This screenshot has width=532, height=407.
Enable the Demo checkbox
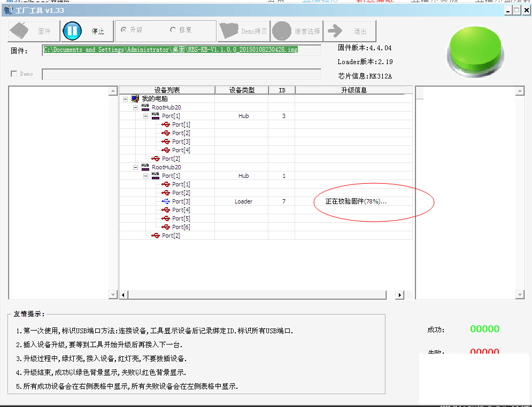[14, 74]
